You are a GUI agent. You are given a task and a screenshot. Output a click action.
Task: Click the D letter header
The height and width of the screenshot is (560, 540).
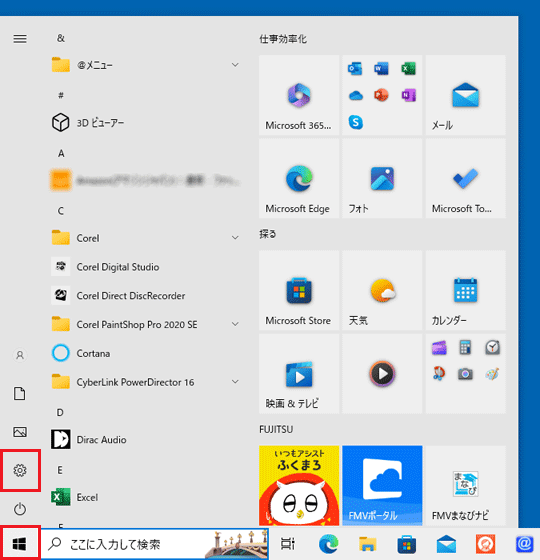coord(60,412)
